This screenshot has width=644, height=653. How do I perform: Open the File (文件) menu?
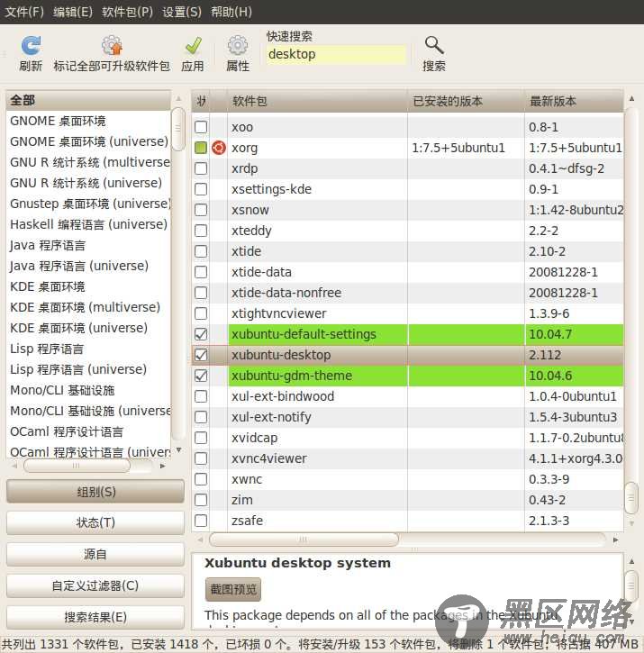click(x=24, y=12)
